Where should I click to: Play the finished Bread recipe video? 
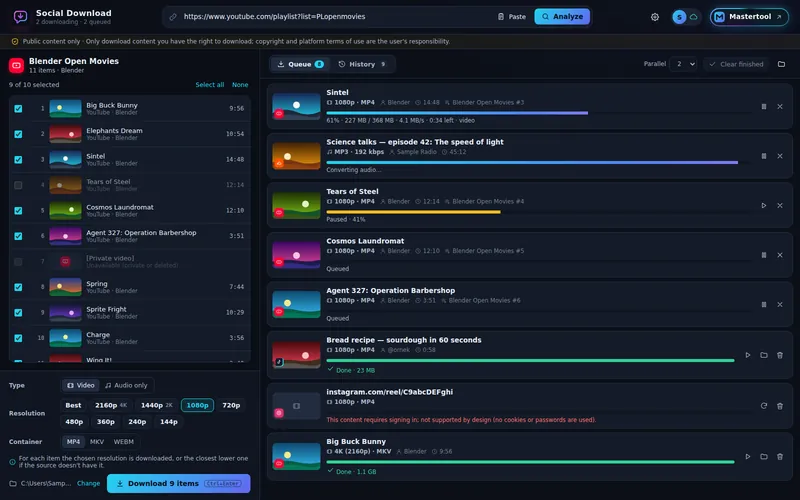coord(747,355)
